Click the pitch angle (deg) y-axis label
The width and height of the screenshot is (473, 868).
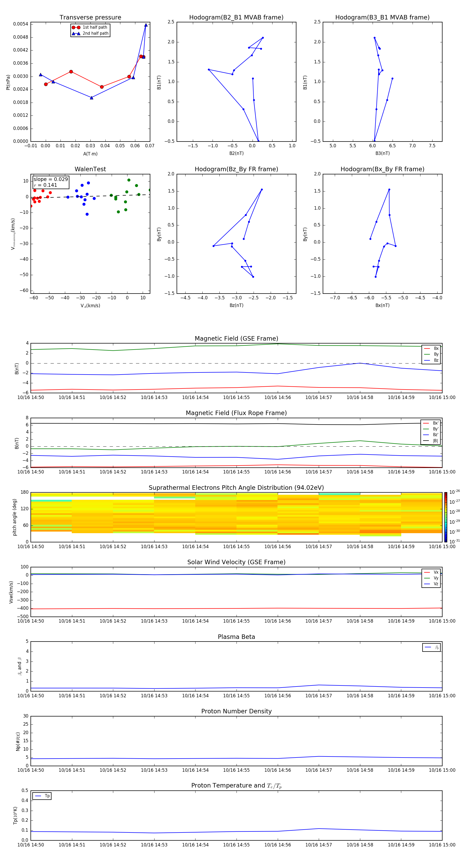[14, 517]
